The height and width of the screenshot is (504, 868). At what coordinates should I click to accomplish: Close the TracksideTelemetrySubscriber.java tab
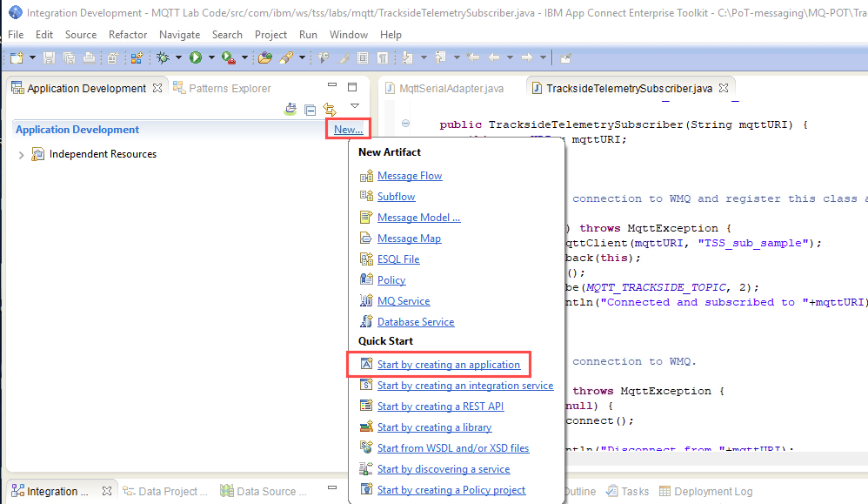pyautogui.click(x=724, y=88)
